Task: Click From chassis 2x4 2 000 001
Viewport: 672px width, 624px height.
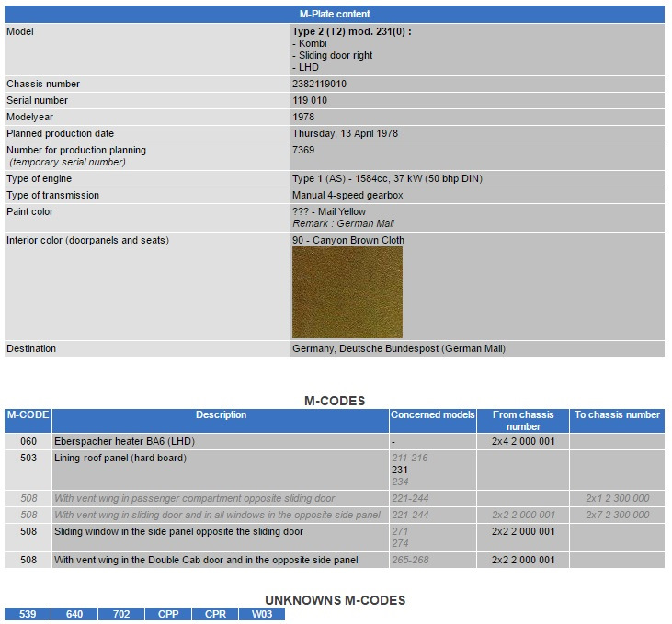Action: coord(523,441)
